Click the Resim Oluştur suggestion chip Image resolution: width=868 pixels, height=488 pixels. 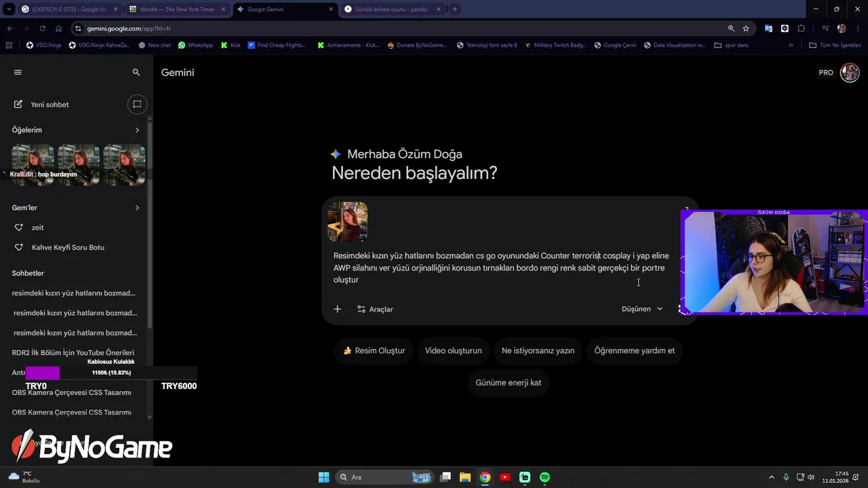coord(374,350)
